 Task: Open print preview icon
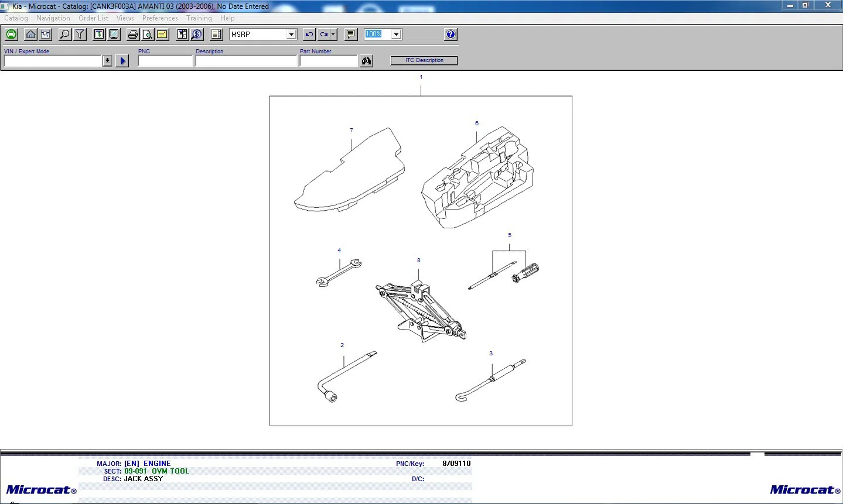(x=148, y=35)
